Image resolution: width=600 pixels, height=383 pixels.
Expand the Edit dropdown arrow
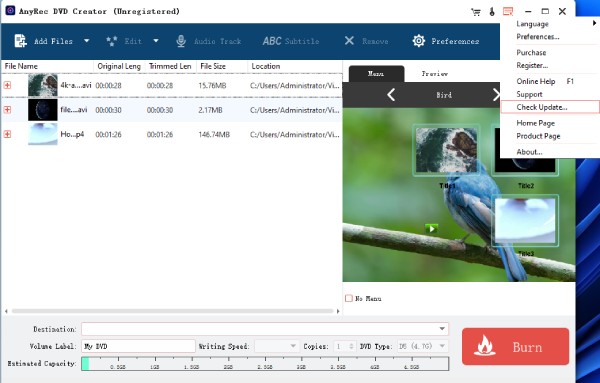point(156,41)
